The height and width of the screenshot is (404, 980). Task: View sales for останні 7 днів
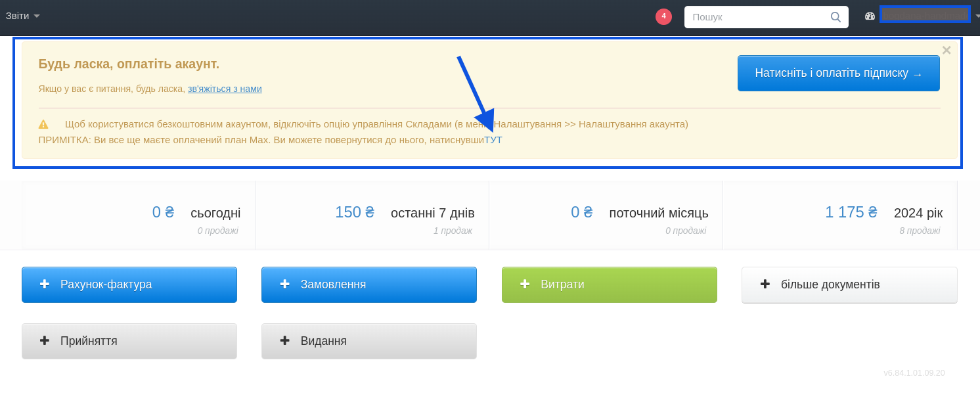point(355,212)
